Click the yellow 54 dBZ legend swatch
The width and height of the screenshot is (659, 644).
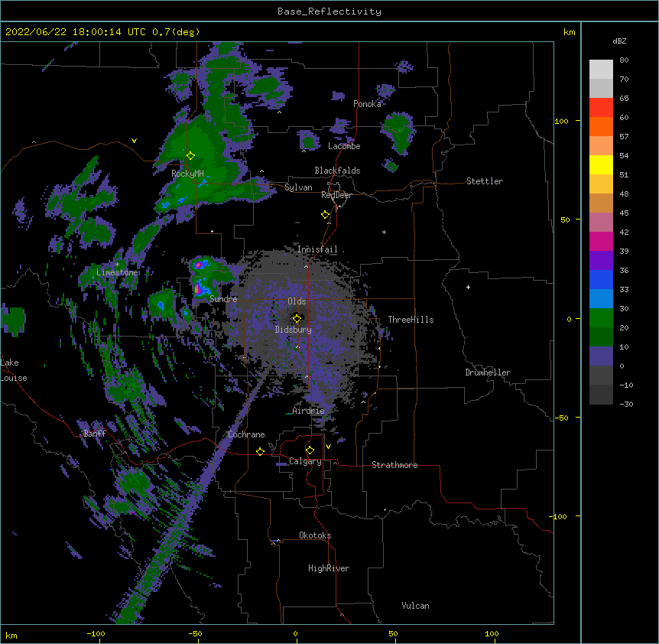pyautogui.click(x=601, y=164)
